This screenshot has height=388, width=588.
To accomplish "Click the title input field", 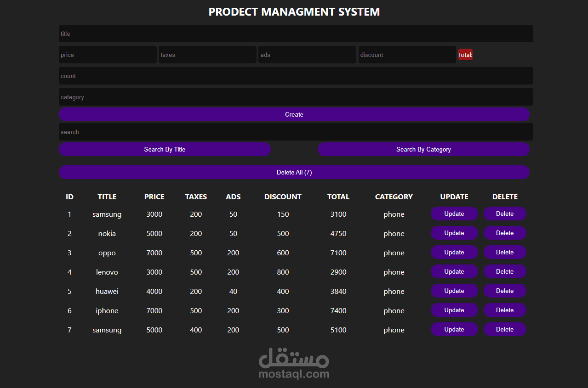I will 296,34.
